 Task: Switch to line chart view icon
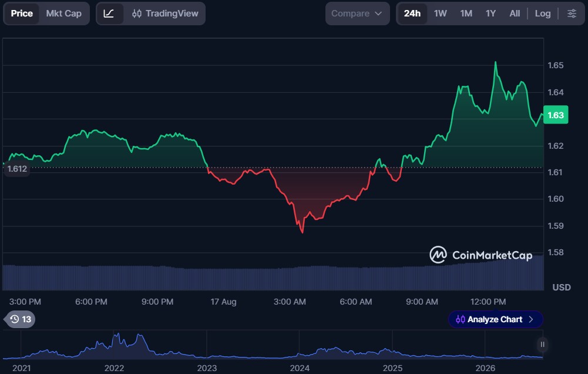109,14
